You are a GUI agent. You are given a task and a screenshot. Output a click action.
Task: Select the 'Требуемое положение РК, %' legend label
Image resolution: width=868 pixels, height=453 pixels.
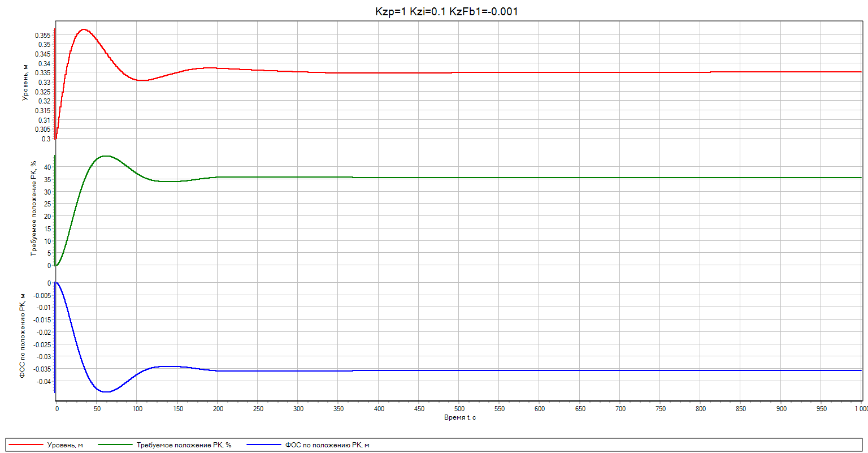184,445
